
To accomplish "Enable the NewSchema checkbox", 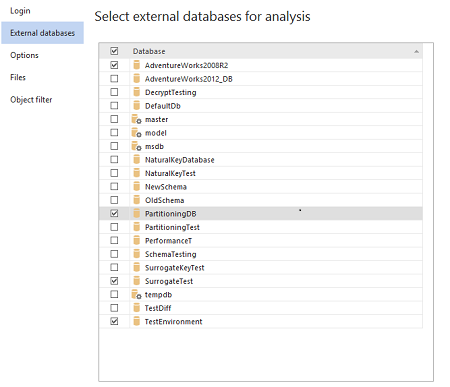I will tap(114, 186).
